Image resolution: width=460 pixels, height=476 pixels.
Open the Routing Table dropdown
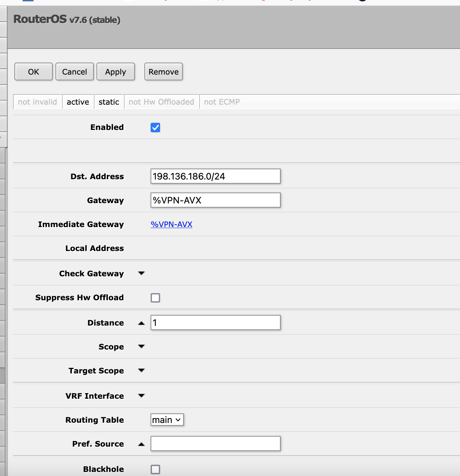pos(167,420)
